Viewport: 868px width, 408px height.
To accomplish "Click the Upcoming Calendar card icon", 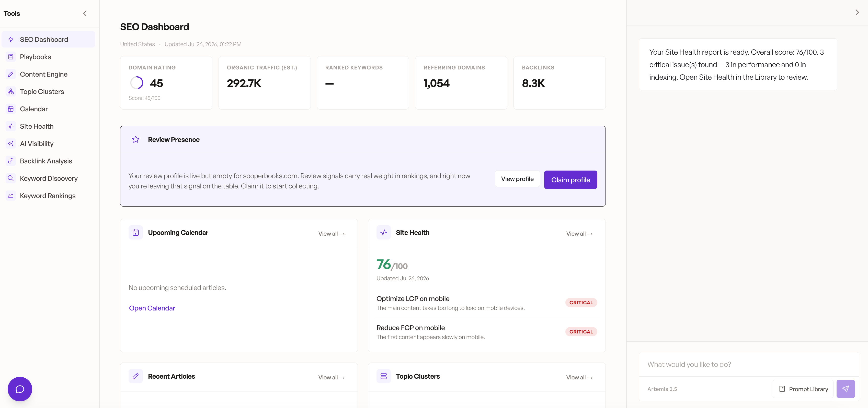I will coord(136,232).
